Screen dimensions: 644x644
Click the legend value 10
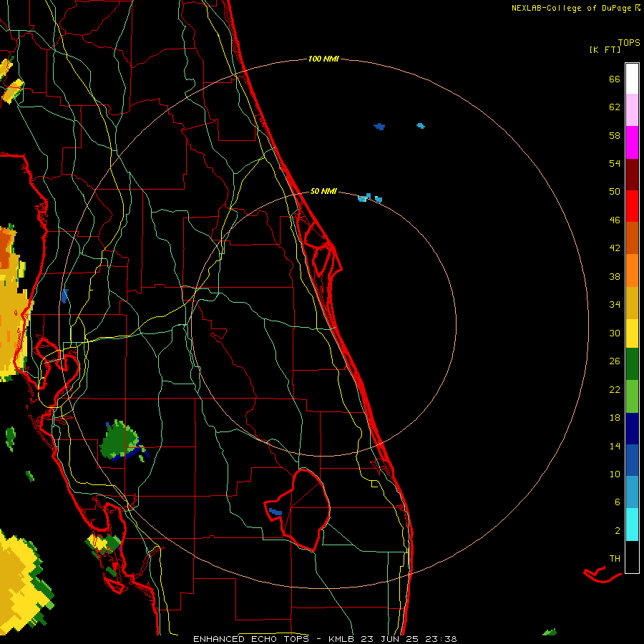(615, 474)
